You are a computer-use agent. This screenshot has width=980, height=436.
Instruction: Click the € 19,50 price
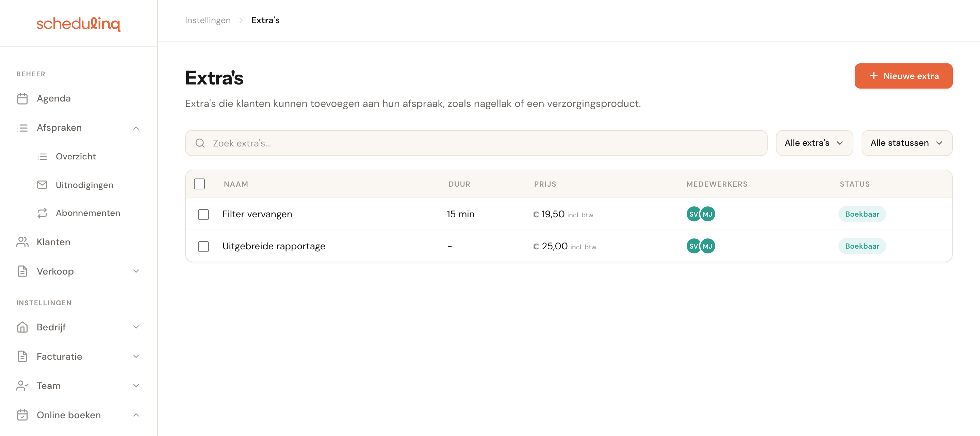tap(549, 214)
